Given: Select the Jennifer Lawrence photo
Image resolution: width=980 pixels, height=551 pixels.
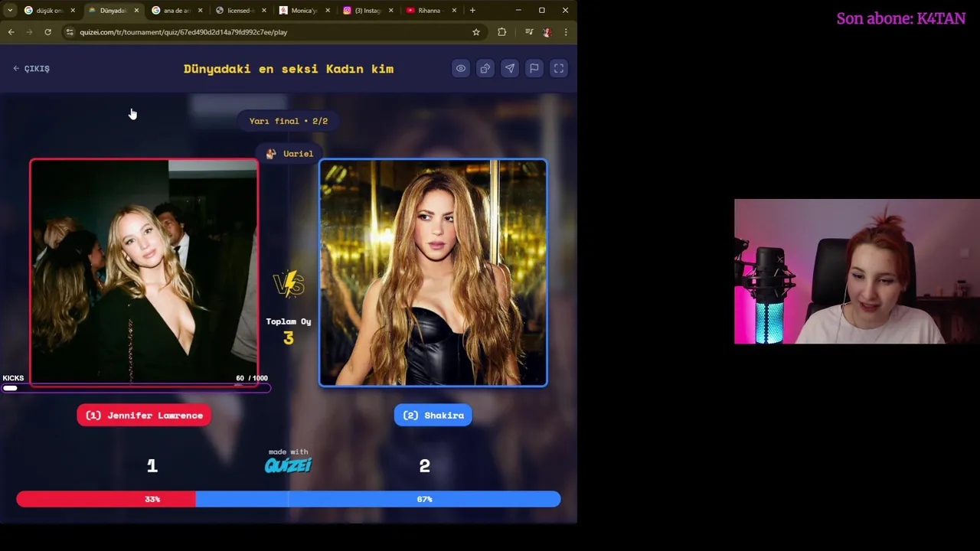Looking at the screenshot, I should pos(144,272).
